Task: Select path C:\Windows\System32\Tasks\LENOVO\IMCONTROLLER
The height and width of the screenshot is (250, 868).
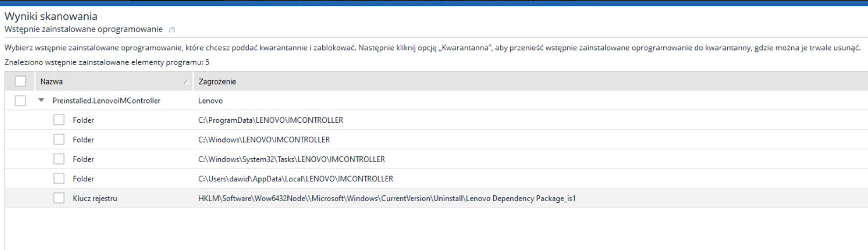Action: (292, 159)
